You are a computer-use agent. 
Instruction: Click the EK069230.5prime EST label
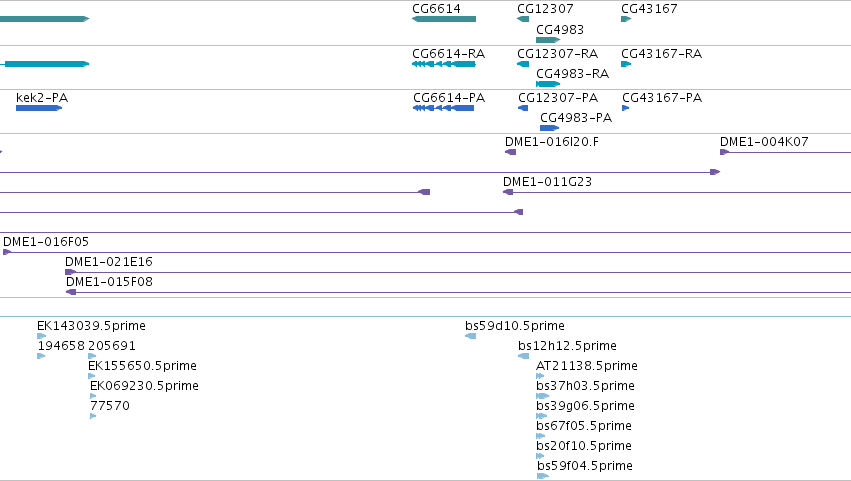(144, 387)
